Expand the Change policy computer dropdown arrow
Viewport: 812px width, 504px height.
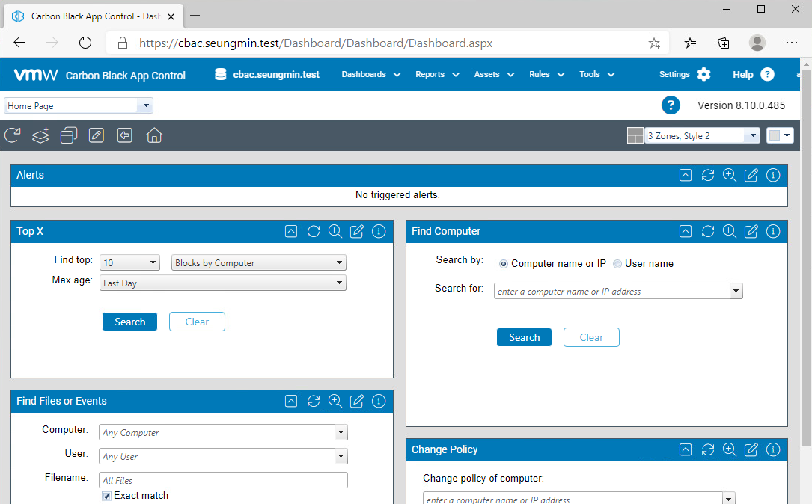(729, 500)
